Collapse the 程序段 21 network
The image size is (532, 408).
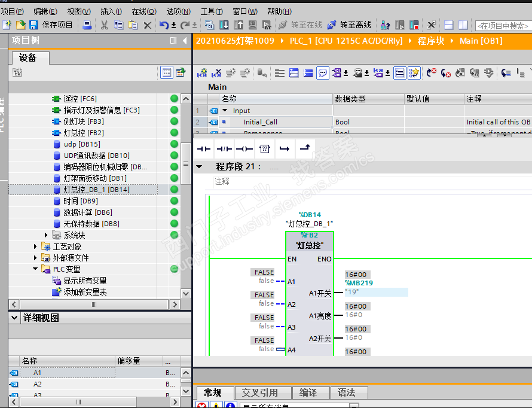[x=200, y=167]
